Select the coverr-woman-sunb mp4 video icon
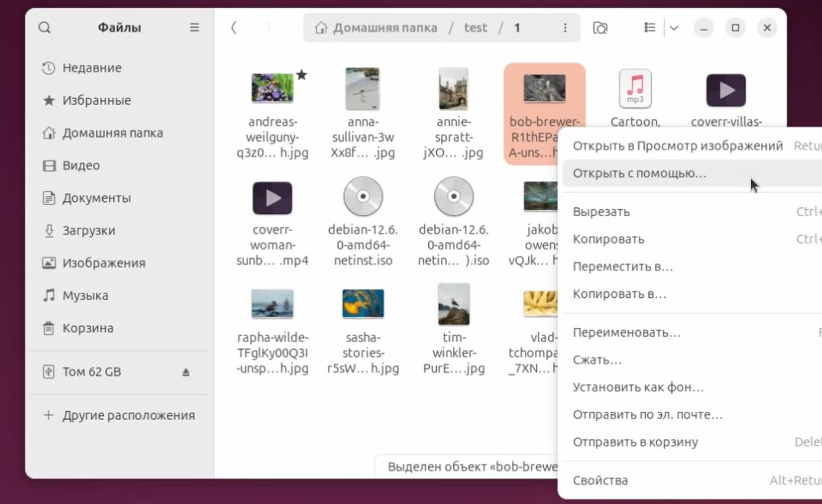Image resolution: width=822 pixels, height=504 pixels. (272, 198)
